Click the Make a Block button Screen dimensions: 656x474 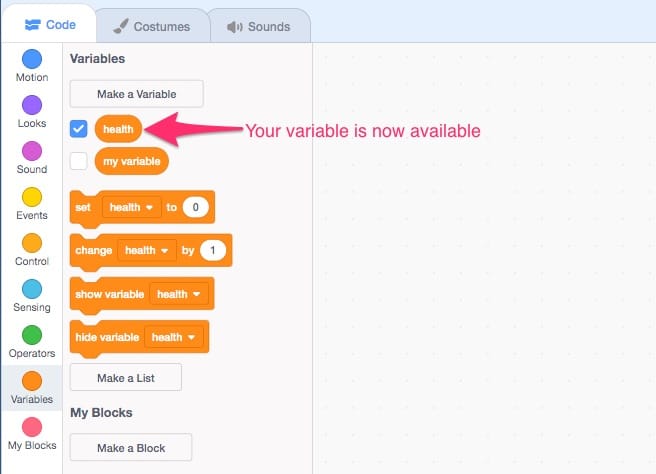click(x=131, y=447)
